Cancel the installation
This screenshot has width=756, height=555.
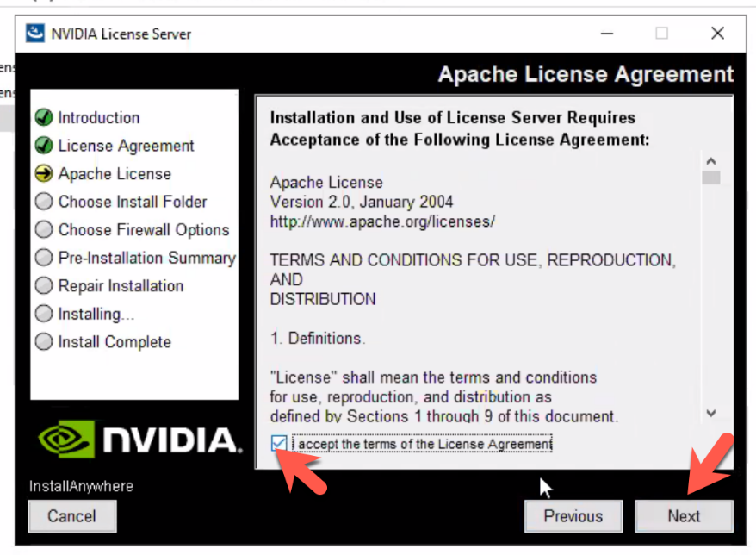[71, 516]
